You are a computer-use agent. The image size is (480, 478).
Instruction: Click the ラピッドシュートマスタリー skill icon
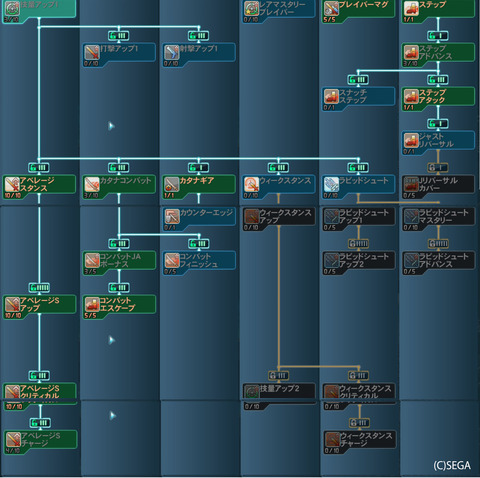point(412,216)
